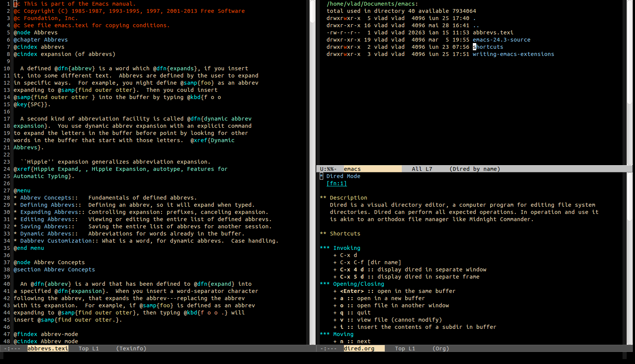Fold the Shortcuts org heading
Screen dimensions: 635x364
(x=340, y=234)
